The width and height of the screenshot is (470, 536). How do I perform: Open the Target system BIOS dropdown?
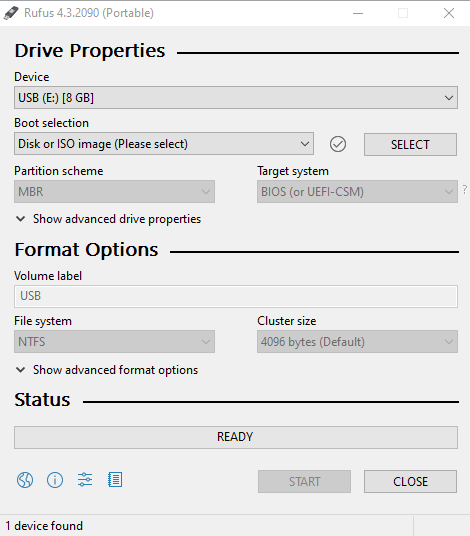tap(357, 192)
